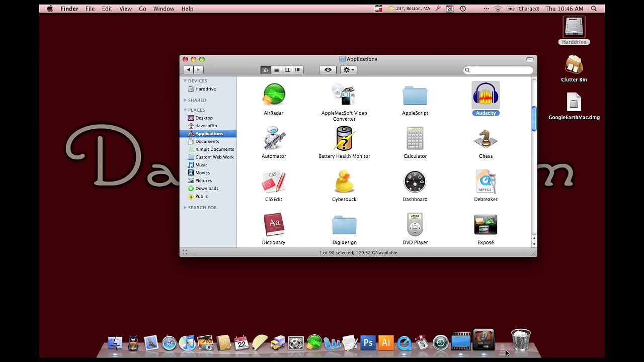This screenshot has width=644, height=362.
Task: Launch Safari compass in the Dock
Action: pyautogui.click(x=169, y=343)
